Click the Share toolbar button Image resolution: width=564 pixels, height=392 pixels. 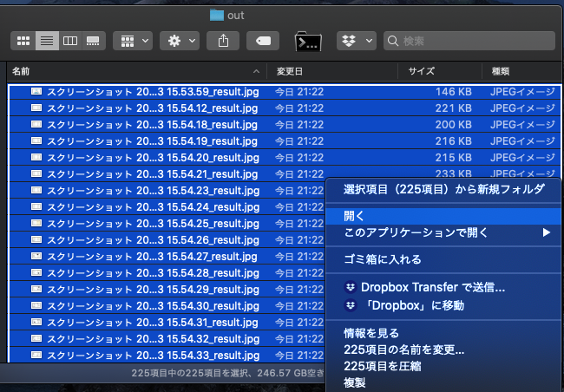pos(223,41)
